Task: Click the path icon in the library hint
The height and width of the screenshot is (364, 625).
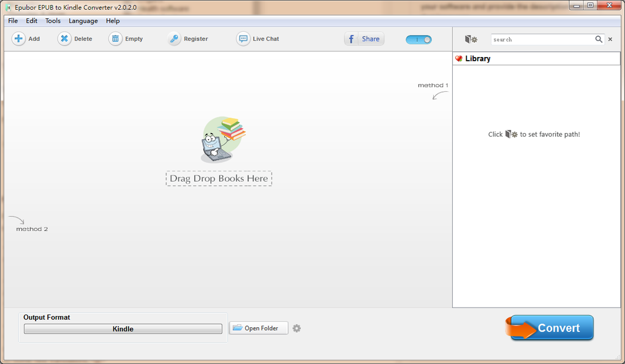Action: pos(512,134)
